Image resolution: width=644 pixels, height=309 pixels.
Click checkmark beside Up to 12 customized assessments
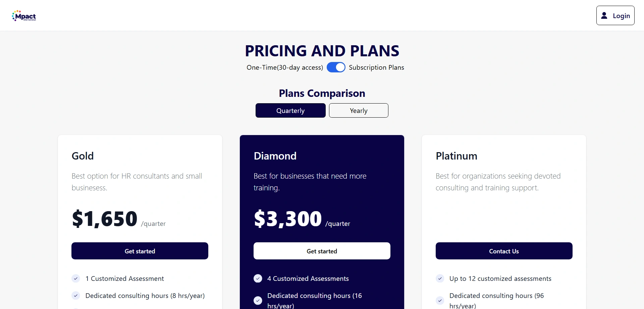coord(440,279)
